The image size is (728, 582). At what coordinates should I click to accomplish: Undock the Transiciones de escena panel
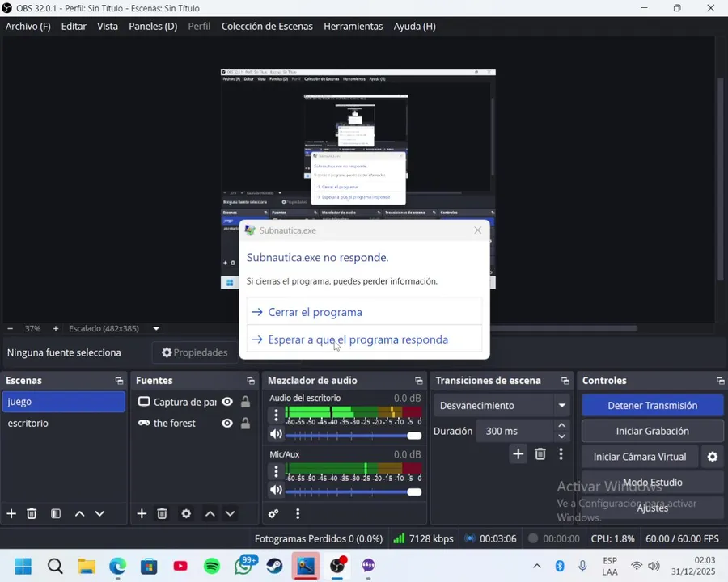(x=565, y=381)
